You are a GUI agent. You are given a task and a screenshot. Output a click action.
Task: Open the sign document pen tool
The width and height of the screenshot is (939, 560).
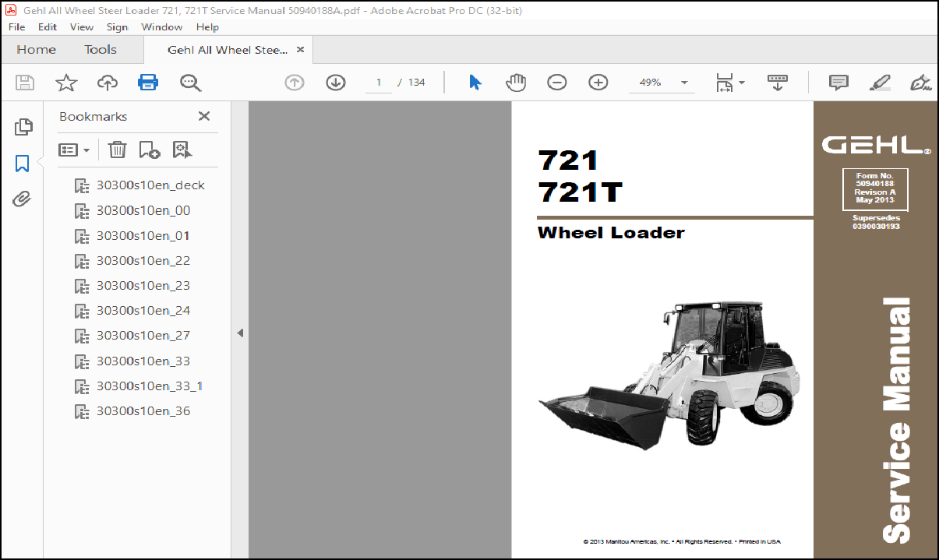pos(921,83)
